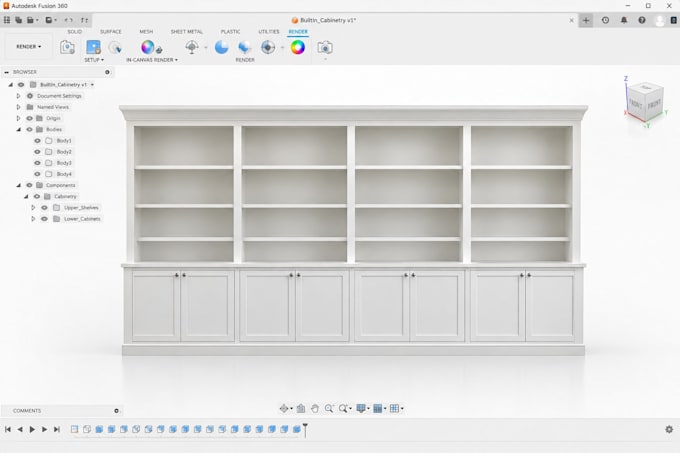The image size is (680, 453).
Task: Close the BuiltIn_Cabinetry v1 document tab
Action: [572, 20]
